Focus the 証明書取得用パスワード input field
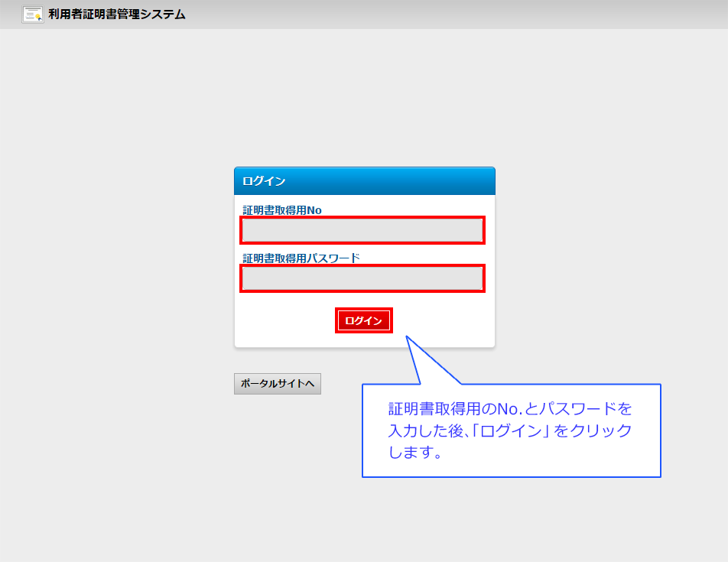This screenshot has width=728, height=562. pos(362,278)
